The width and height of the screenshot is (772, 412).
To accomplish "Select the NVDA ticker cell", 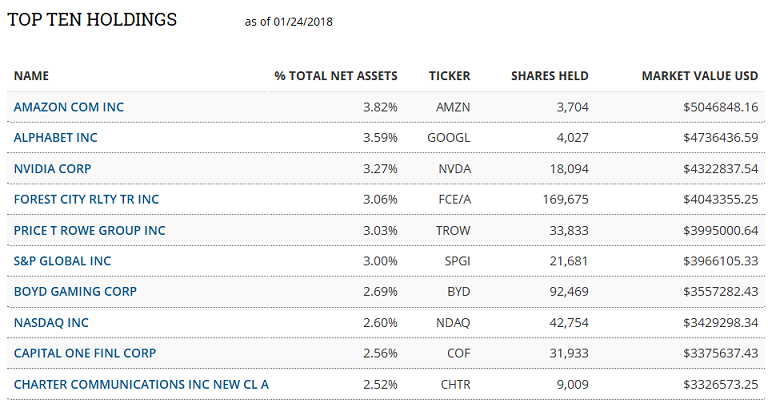I will [x=454, y=168].
